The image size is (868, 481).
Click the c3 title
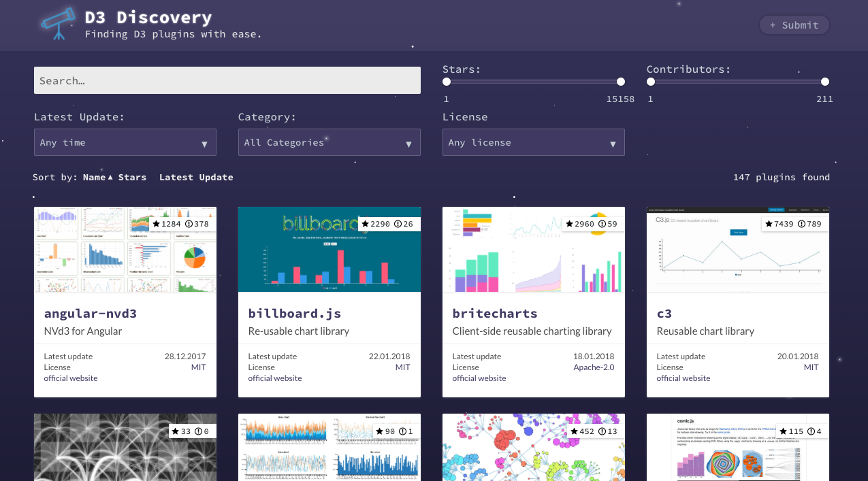pos(664,314)
